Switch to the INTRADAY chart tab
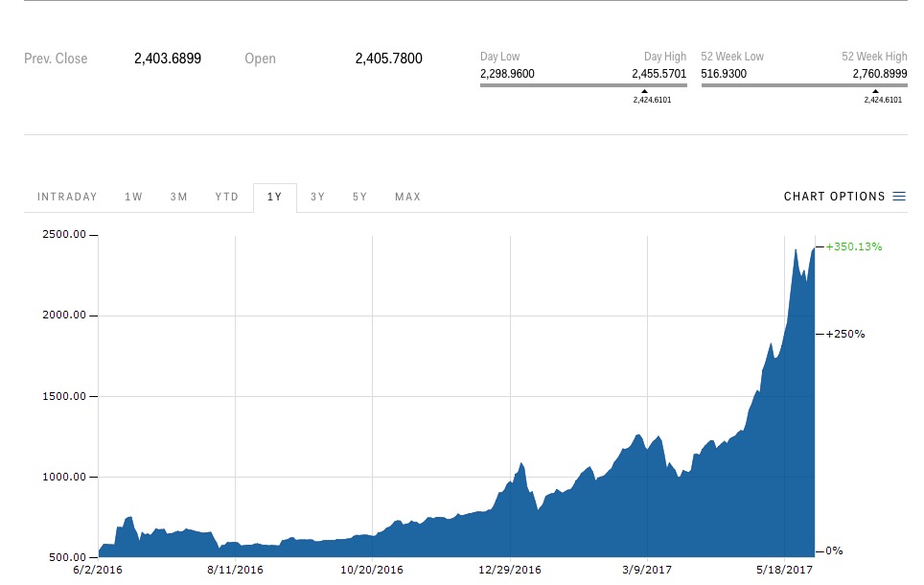Viewport: 924px width, 585px height. [x=67, y=198]
